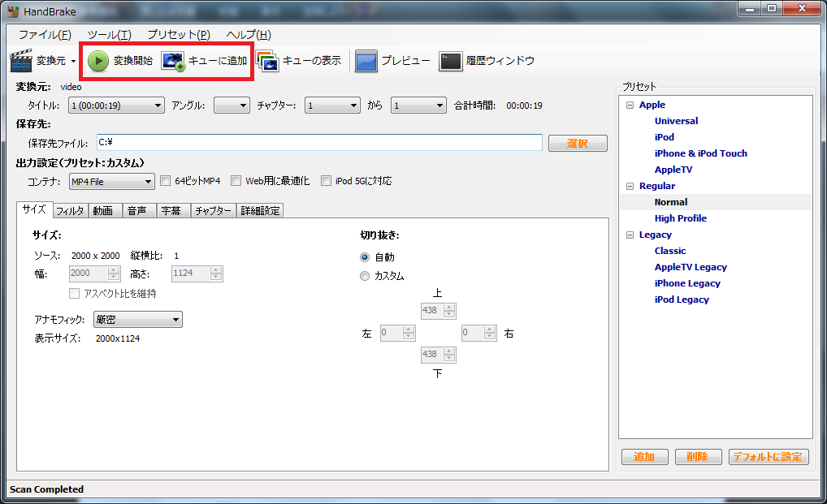
Task: Enable the iPod 5Gに対応 checkbox
Action: tap(326, 181)
